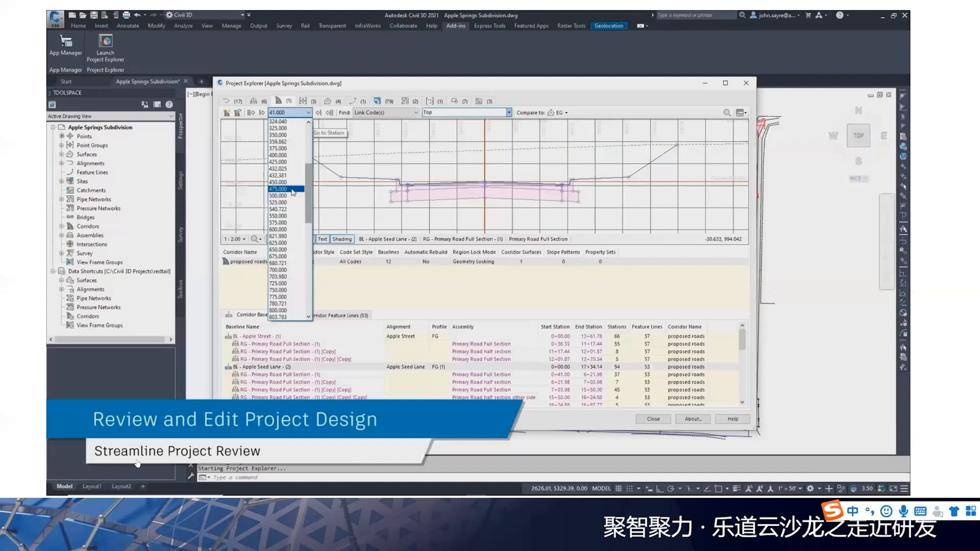This screenshot has width=980, height=551.
Task: Toggle grid display in the status bar
Action: (618, 488)
